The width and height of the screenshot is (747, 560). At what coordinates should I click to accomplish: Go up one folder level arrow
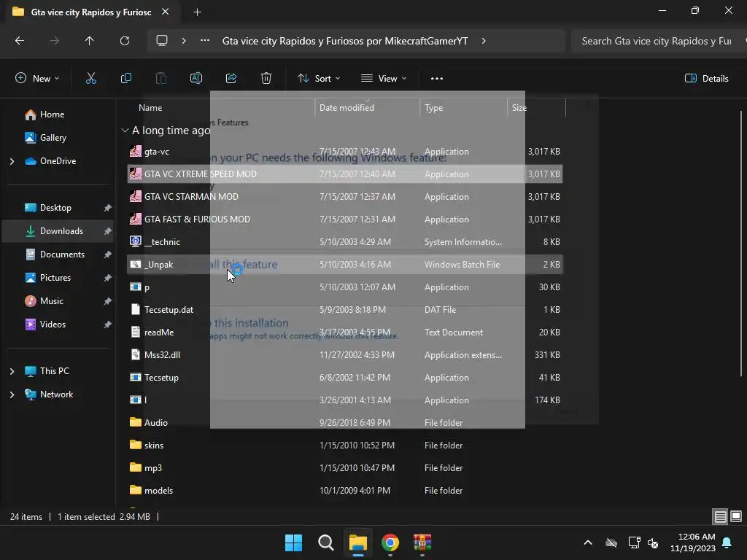pyautogui.click(x=89, y=41)
